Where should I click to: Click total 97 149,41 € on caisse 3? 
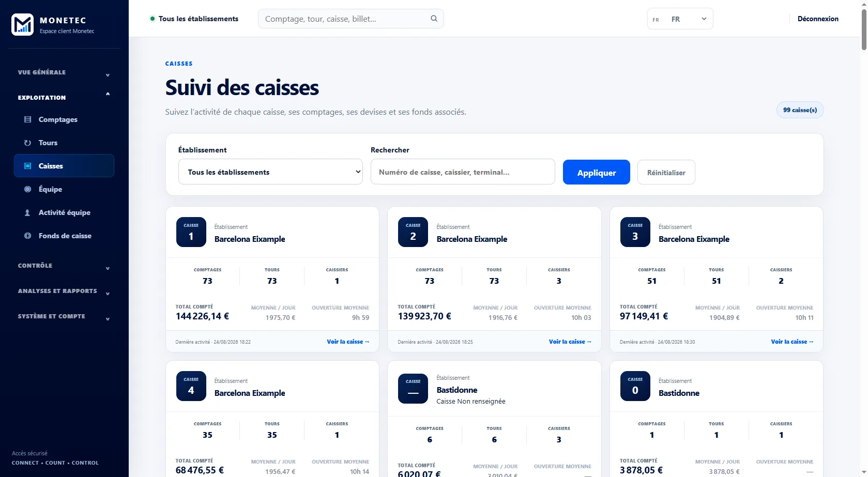(x=644, y=316)
